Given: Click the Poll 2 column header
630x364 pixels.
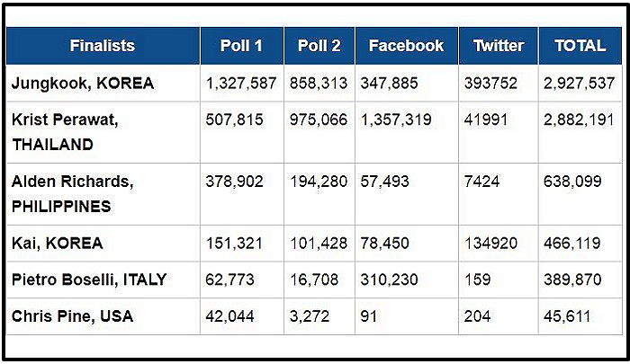Looking at the screenshot, I should (x=319, y=46).
